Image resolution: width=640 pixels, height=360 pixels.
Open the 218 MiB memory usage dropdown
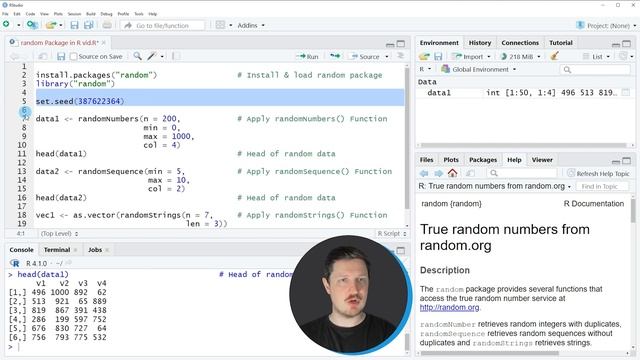(x=521, y=56)
